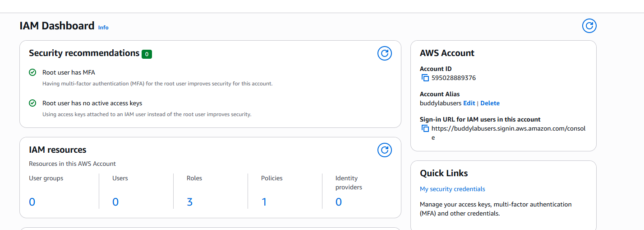Edit the account alias buddylabusers
644x230 pixels.
[469, 103]
